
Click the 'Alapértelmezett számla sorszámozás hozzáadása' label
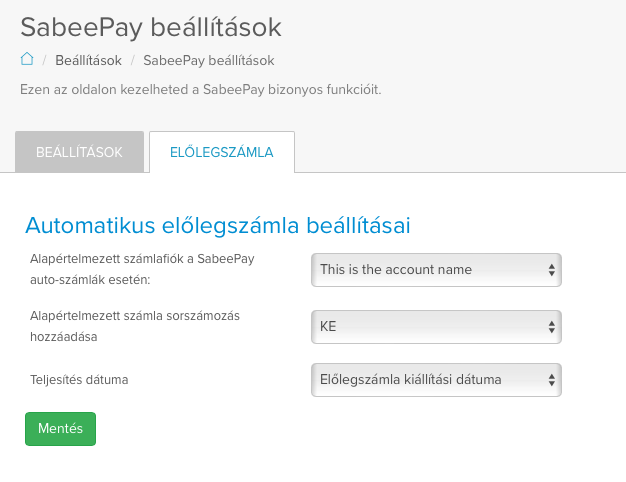pyautogui.click(x=135, y=326)
